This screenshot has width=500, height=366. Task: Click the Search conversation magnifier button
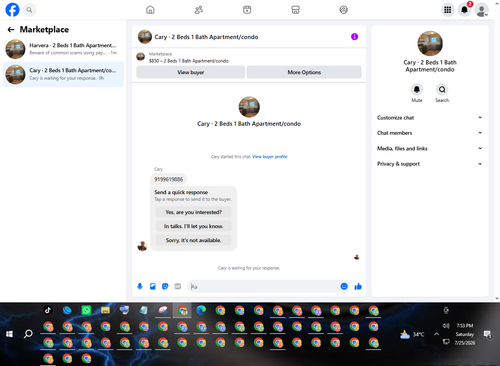pyautogui.click(x=442, y=90)
